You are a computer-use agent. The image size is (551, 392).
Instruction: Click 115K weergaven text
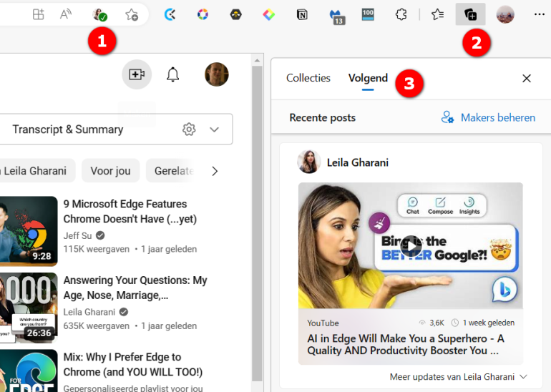[x=97, y=249]
